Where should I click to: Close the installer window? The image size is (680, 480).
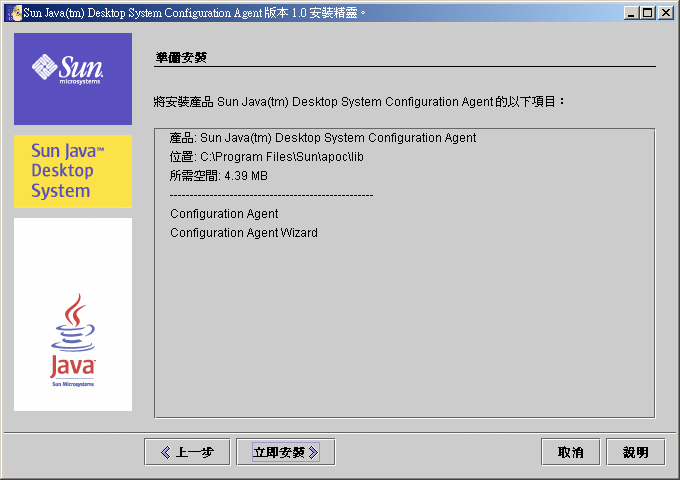(666, 13)
